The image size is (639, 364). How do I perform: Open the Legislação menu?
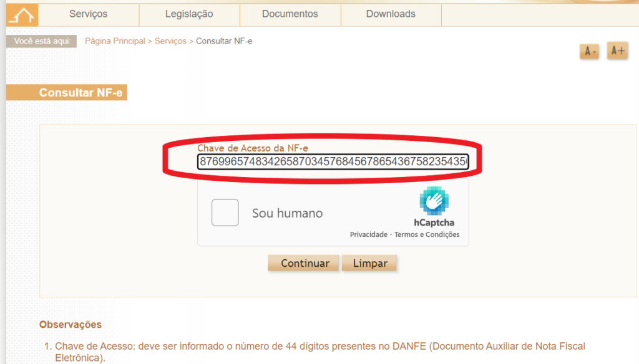tap(189, 14)
